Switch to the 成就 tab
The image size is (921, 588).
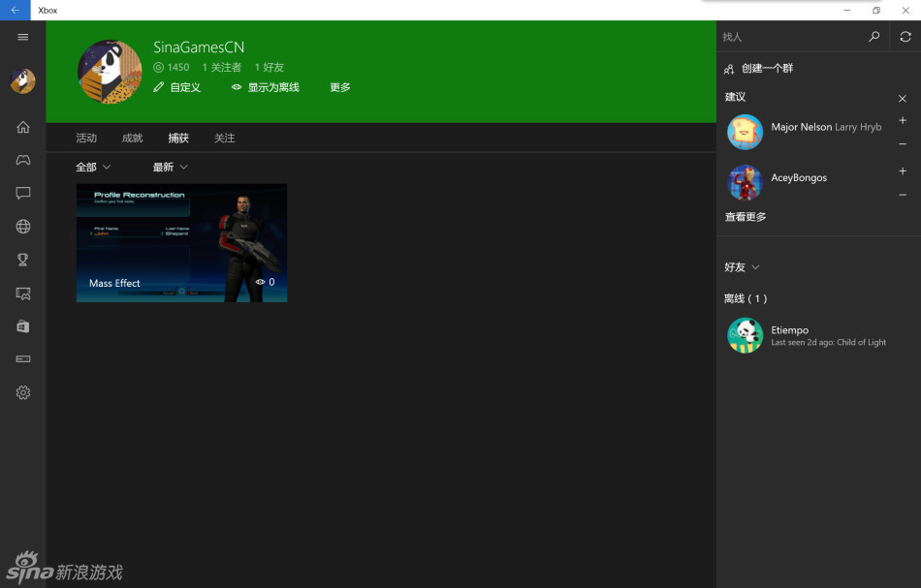(x=132, y=139)
